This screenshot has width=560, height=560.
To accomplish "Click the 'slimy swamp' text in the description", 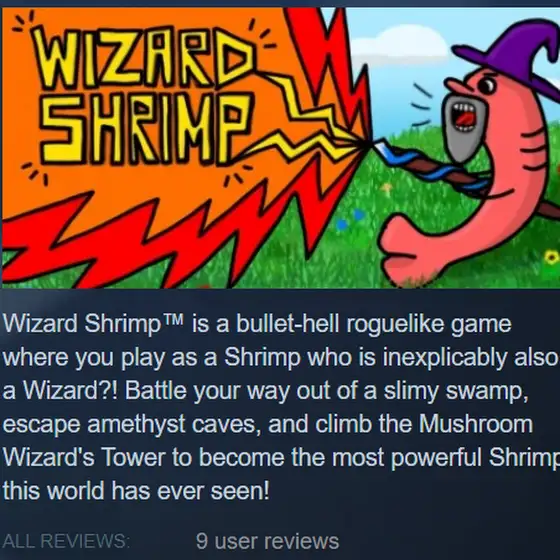I will (x=456, y=391).
